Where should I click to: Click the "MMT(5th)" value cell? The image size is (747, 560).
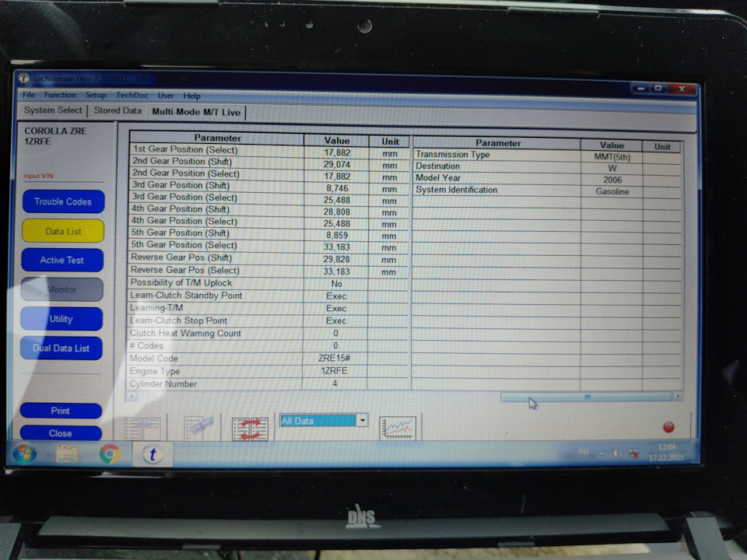point(612,156)
